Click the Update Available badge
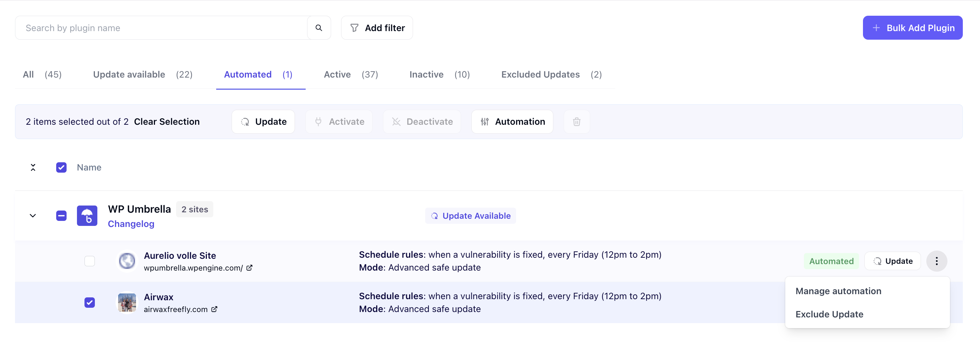 pos(470,216)
